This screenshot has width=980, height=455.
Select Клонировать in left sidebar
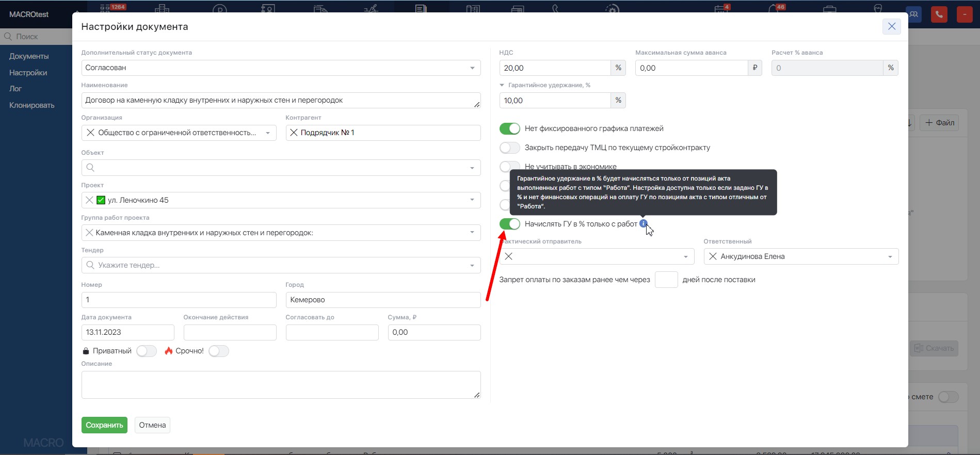(31, 105)
